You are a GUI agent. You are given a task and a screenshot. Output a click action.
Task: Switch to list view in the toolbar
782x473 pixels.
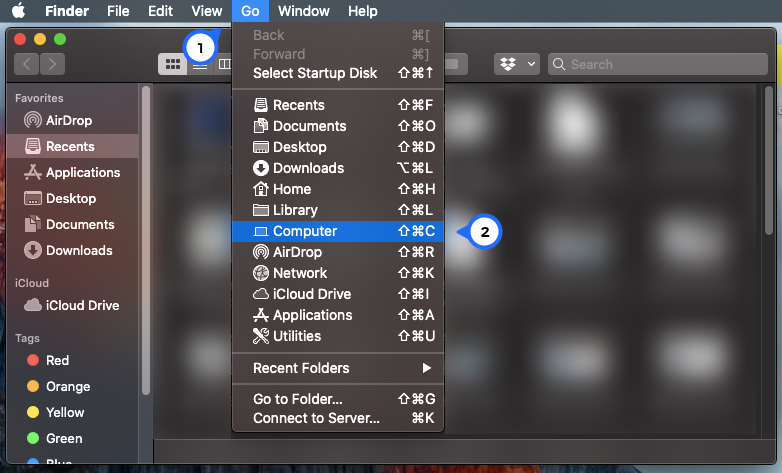tap(200, 66)
